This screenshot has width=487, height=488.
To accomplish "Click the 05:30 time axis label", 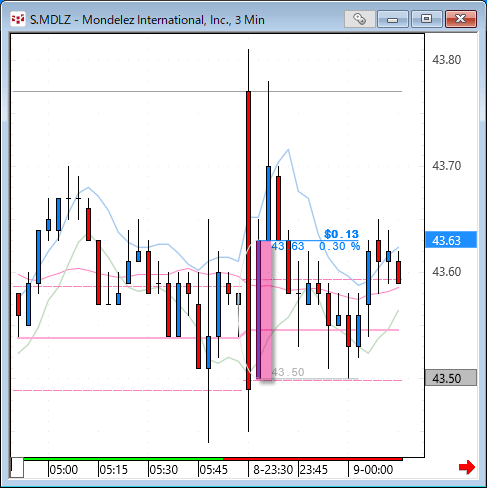I will (164, 470).
